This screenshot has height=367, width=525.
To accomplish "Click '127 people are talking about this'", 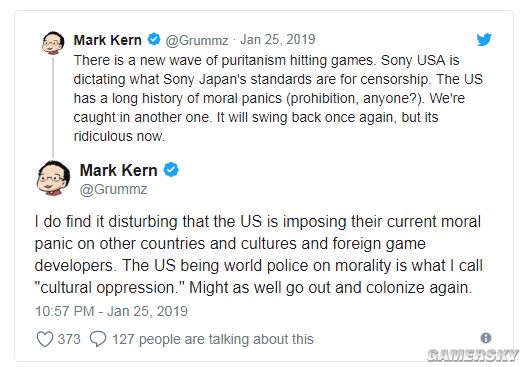I will pyautogui.click(x=213, y=339).
